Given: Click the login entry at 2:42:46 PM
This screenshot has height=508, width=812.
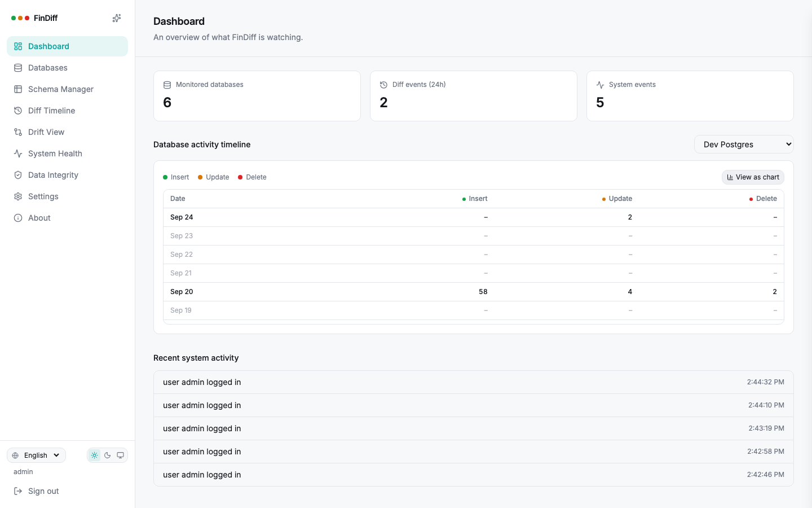Looking at the screenshot, I should tap(474, 475).
